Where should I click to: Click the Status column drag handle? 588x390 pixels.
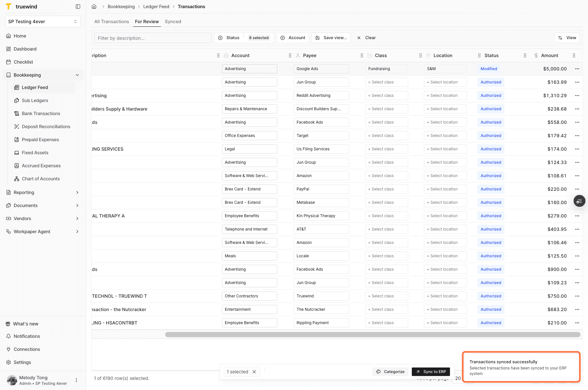525,55
